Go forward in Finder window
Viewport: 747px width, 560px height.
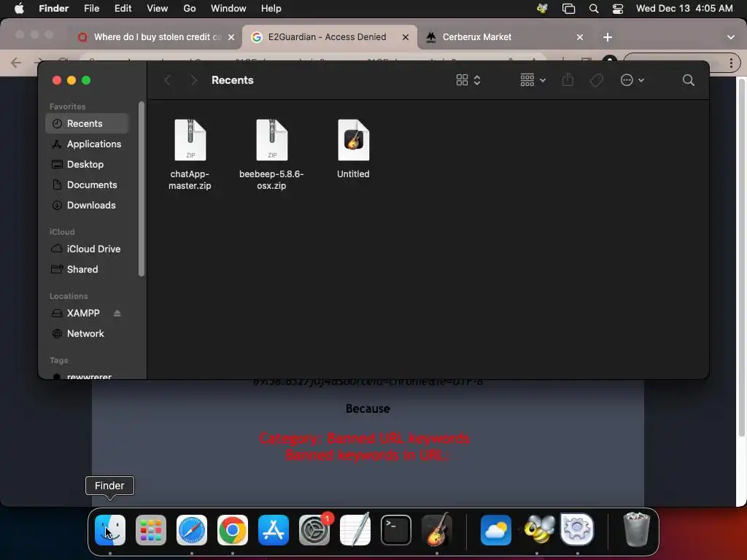[193, 80]
